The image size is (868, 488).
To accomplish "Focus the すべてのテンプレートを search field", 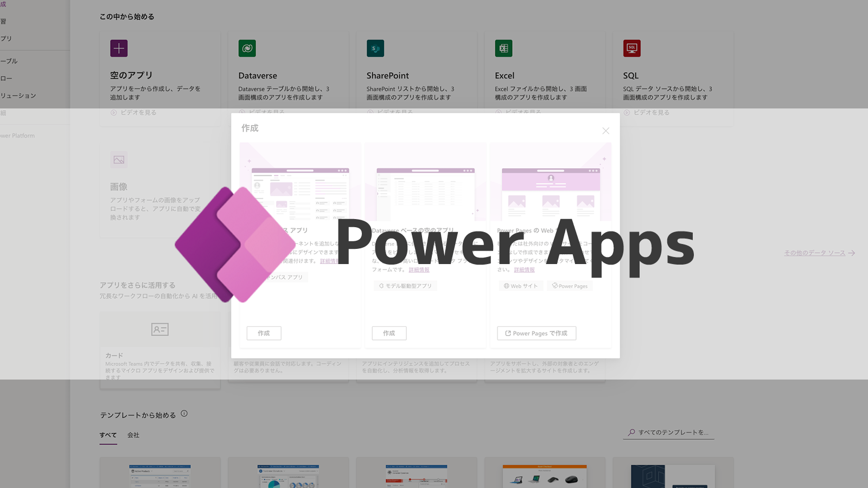I will pyautogui.click(x=669, y=432).
